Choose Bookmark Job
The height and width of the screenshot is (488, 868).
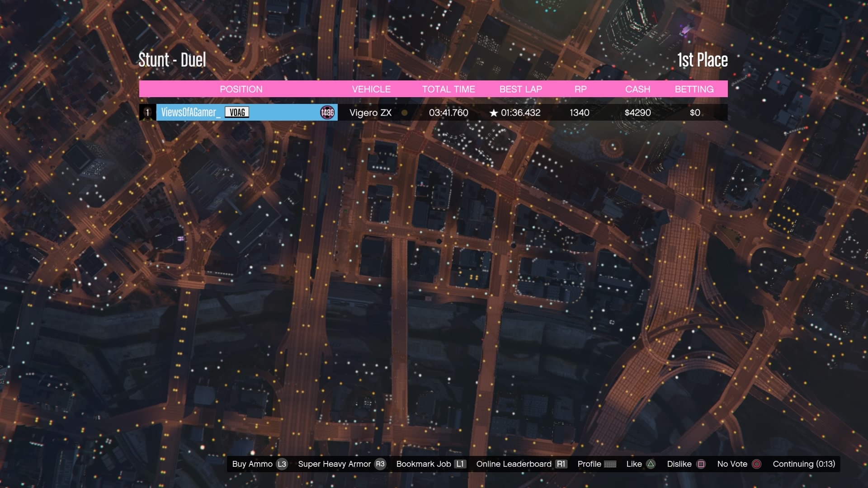pyautogui.click(x=424, y=464)
